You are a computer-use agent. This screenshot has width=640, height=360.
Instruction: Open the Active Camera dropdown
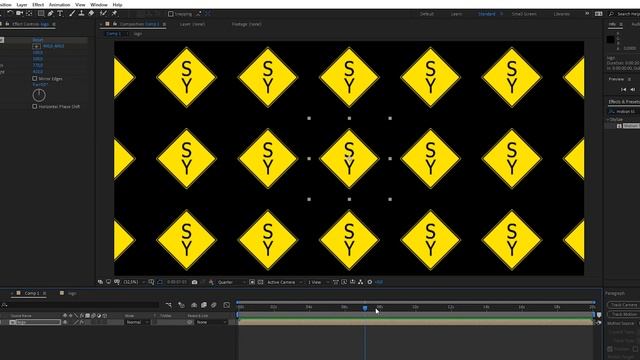click(x=284, y=282)
